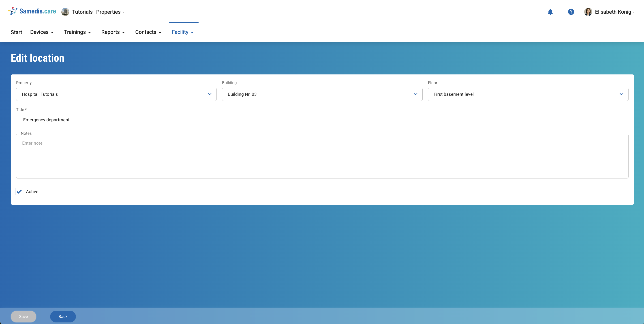Click the building icon next to Tutorials_ Properties
This screenshot has height=324, width=644.
(65, 12)
